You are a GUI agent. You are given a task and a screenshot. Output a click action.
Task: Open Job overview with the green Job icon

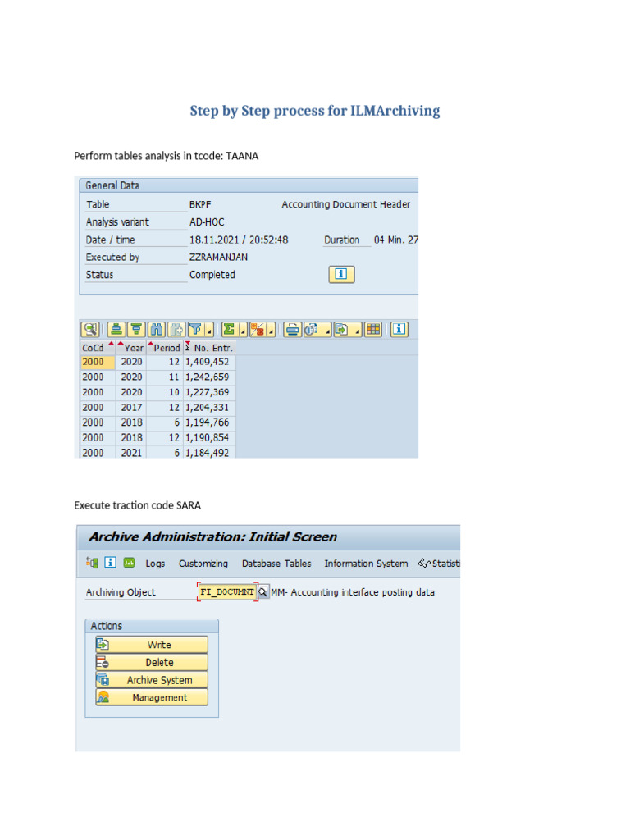click(129, 562)
